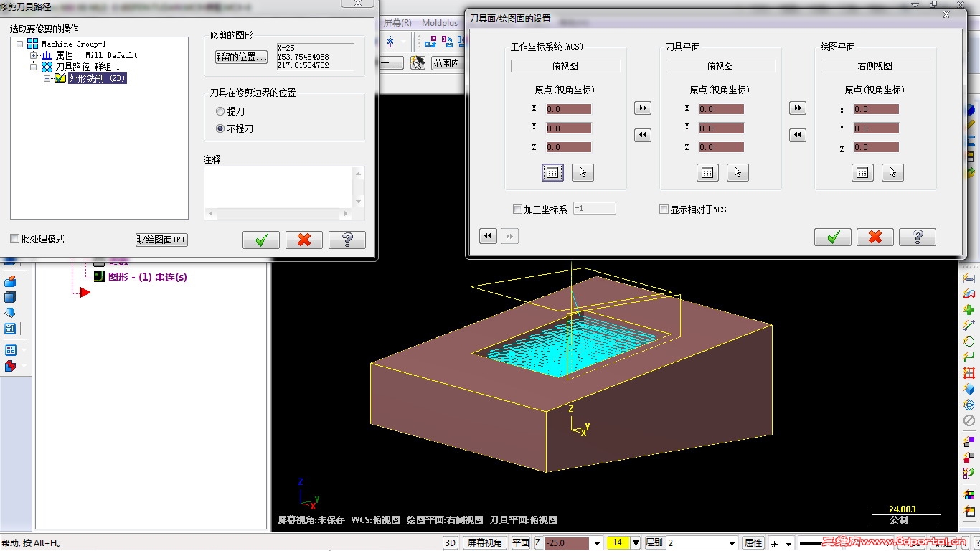The height and width of the screenshot is (551, 980).
Task: Click the 注释 comment text box
Action: (278, 187)
